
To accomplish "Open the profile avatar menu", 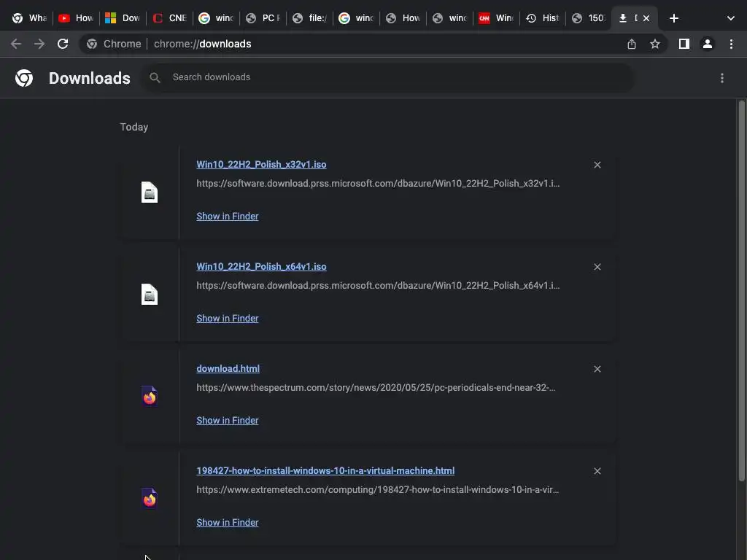I will click(708, 44).
